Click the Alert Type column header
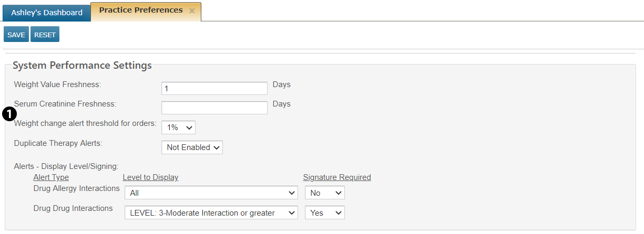This screenshot has width=644, height=234. (51, 177)
